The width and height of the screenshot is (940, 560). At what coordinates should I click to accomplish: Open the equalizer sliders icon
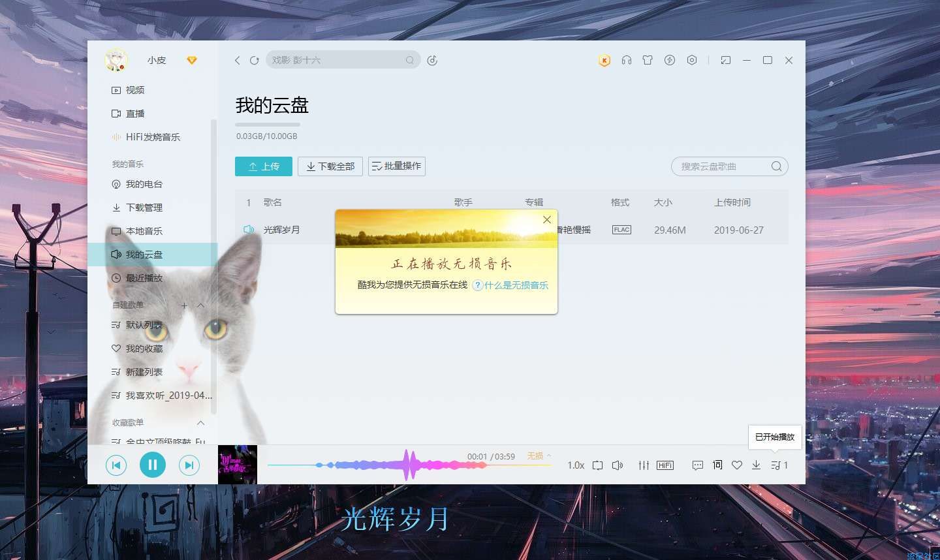(x=644, y=465)
